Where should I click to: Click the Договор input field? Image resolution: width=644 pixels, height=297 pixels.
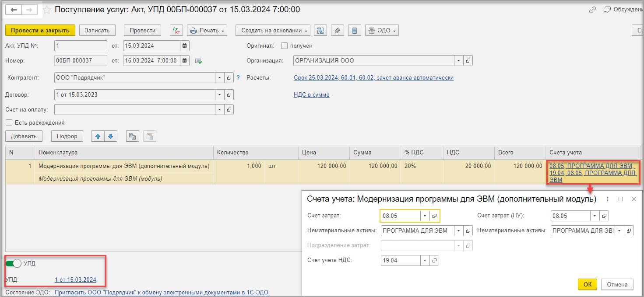pyautogui.click(x=135, y=94)
